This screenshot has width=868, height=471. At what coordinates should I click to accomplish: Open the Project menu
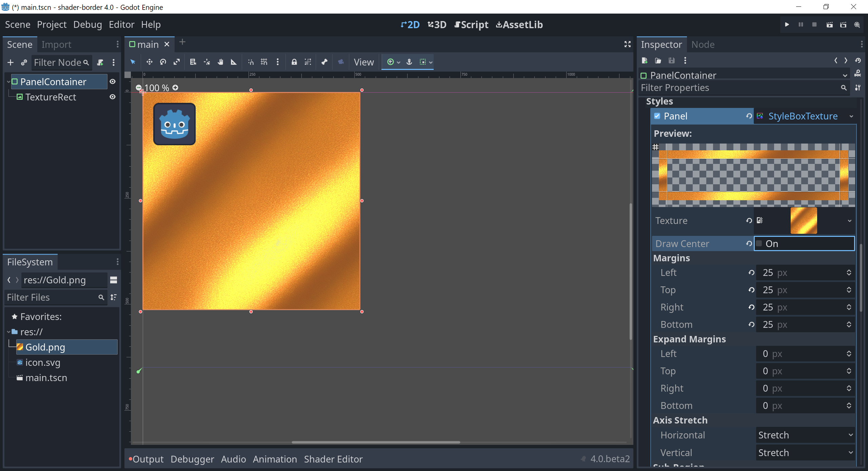click(52, 24)
